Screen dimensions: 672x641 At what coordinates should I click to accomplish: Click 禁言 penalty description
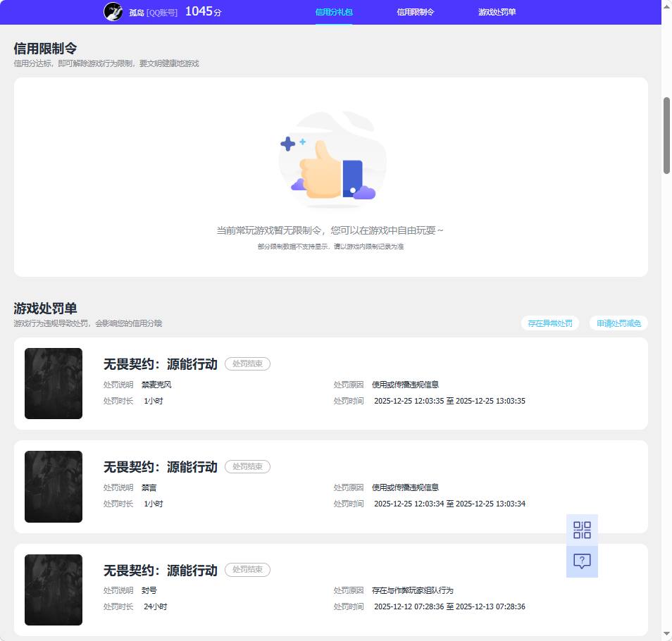(149, 487)
